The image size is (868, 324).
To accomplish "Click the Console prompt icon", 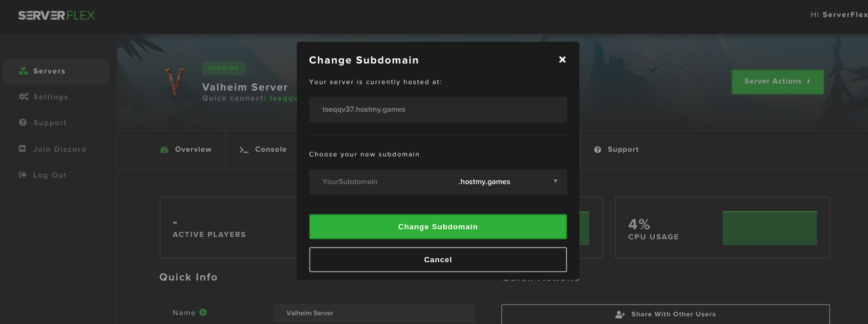I will tap(244, 150).
